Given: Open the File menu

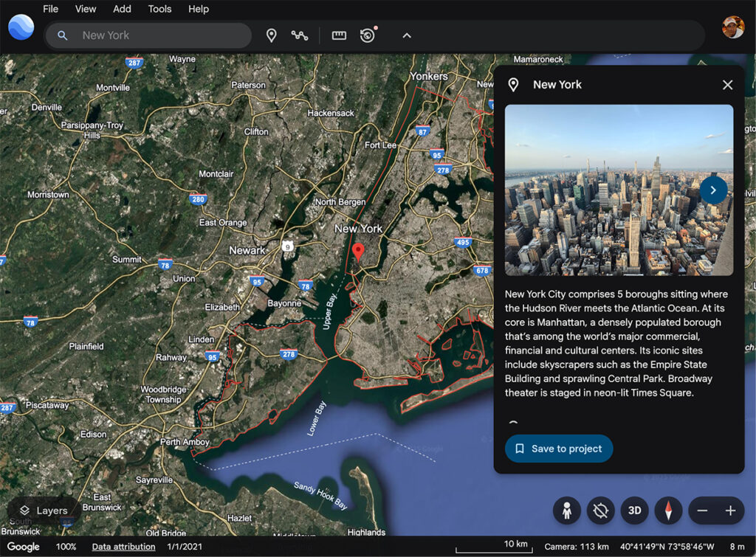Looking at the screenshot, I should [50, 9].
